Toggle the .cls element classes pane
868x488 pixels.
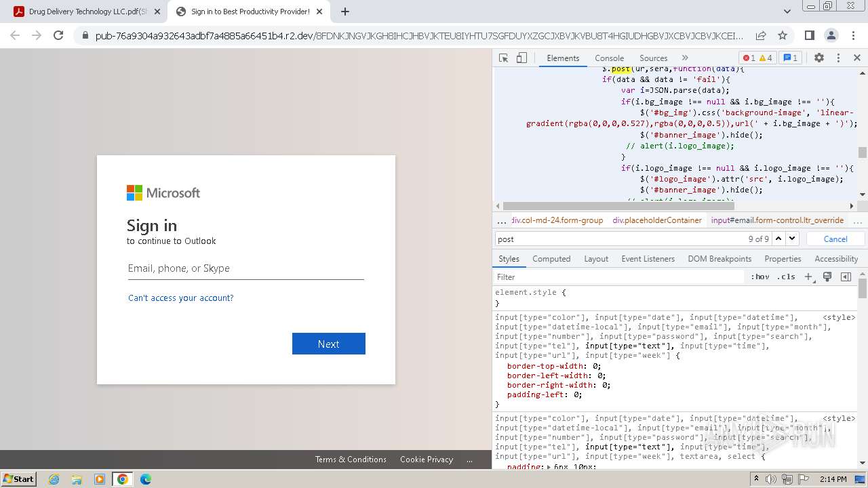[x=787, y=277]
